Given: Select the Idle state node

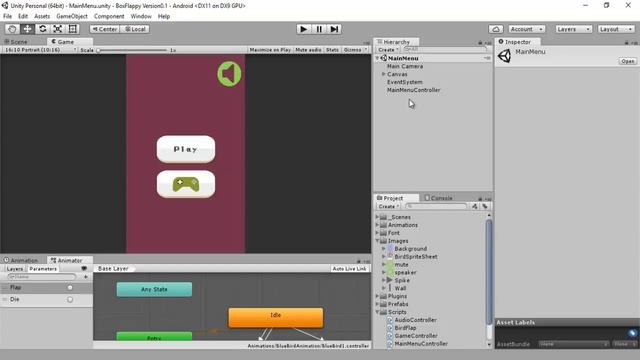Looking at the screenshot, I should pos(276,317).
